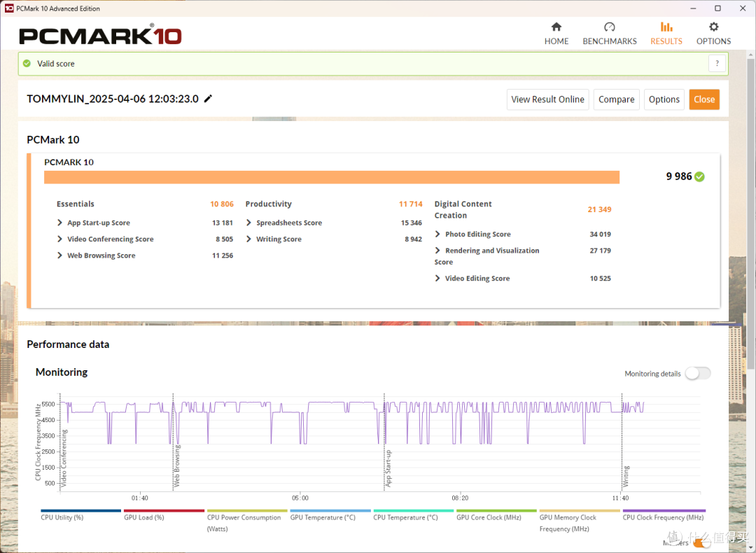Click the Web Browsing chart marker

pos(177,465)
